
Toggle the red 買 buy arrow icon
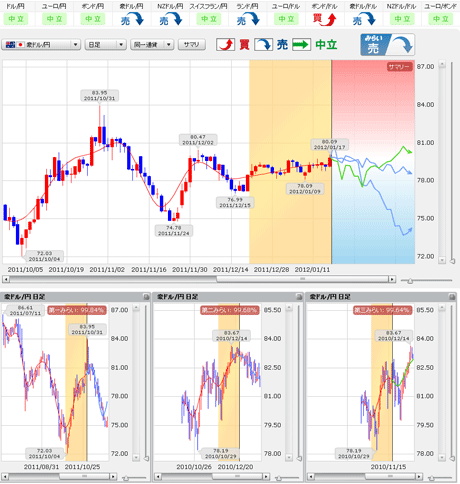226,44
